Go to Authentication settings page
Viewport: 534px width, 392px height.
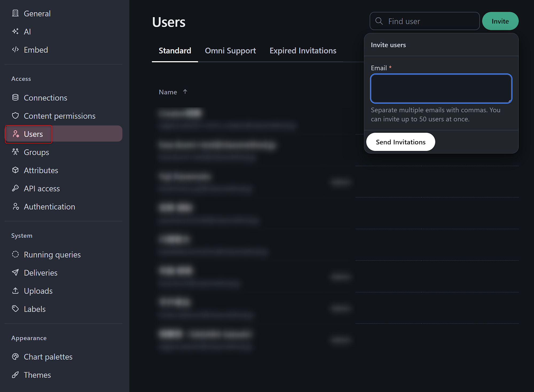49,207
